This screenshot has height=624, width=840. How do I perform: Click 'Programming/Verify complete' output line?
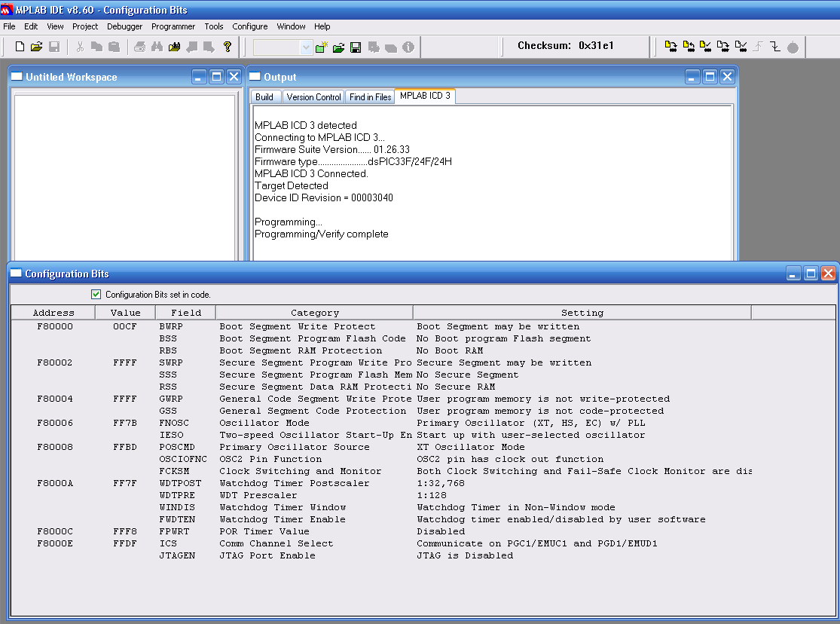pos(322,234)
